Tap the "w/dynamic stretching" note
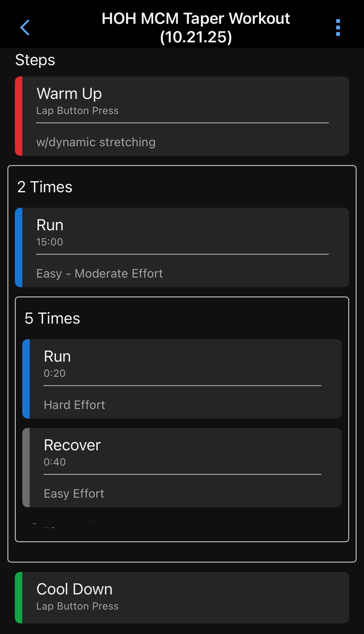The width and height of the screenshot is (364, 634). click(96, 142)
